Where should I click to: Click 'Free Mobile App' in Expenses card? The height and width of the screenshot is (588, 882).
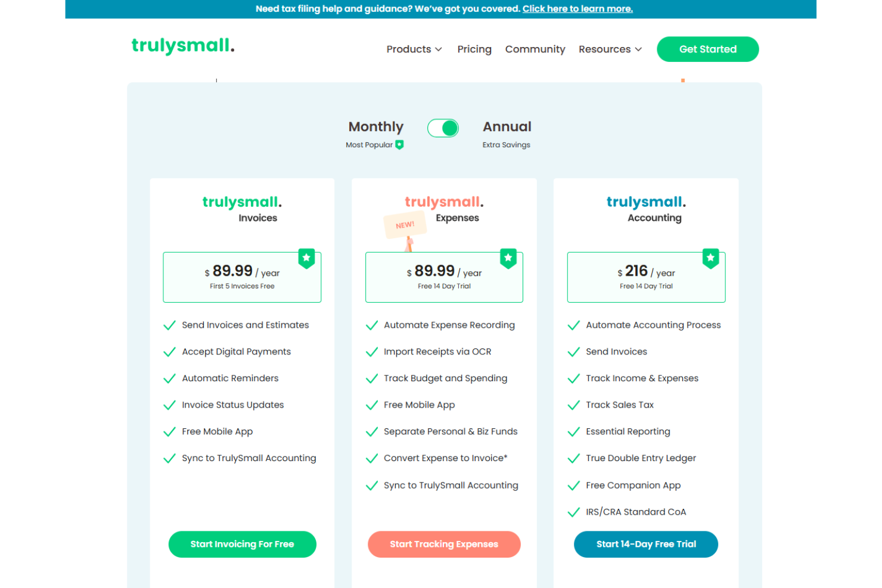[420, 405]
